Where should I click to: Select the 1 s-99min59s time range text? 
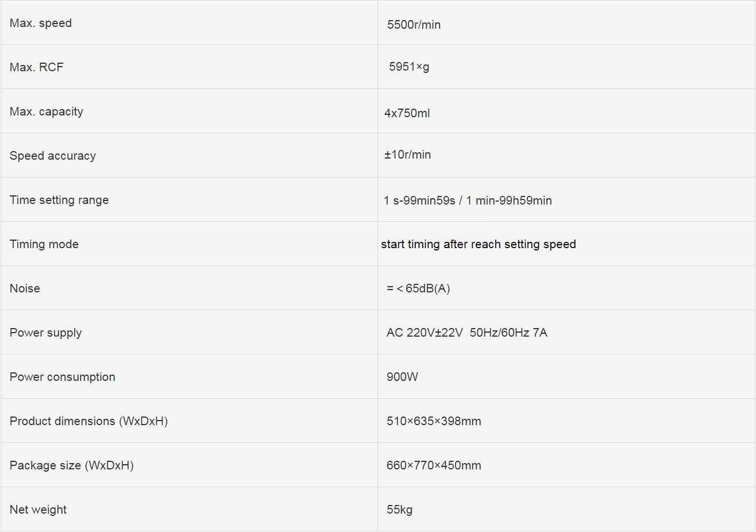(x=419, y=201)
